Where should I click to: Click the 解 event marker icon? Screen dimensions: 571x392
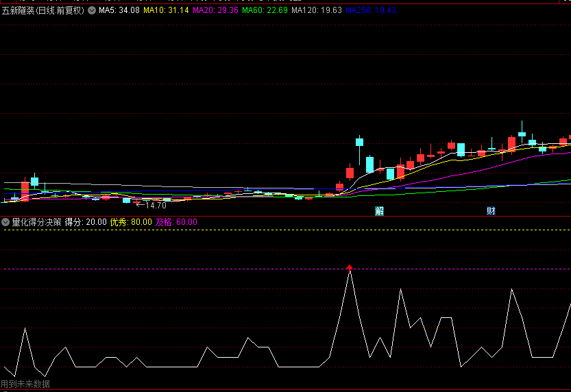click(379, 210)
